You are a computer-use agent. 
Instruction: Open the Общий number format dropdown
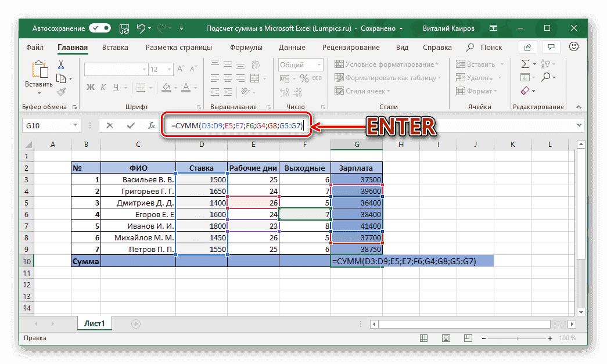tap(319, 65)
